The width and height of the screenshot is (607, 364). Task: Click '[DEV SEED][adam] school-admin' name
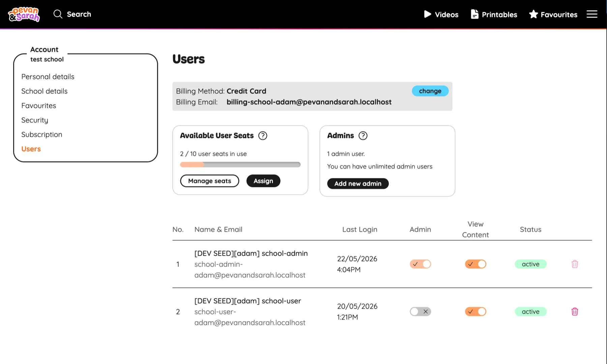[x=251, y=253]
